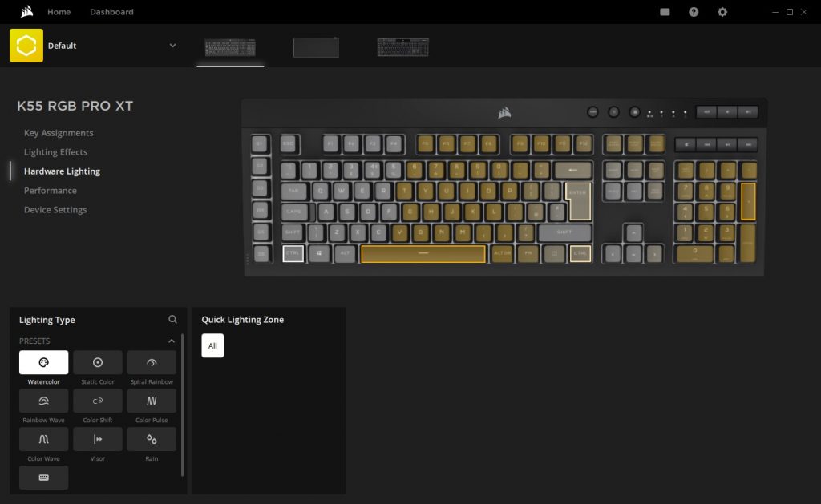
Task: Click the mute volume key on keyboard preview
Action: [x=707, y=111]
